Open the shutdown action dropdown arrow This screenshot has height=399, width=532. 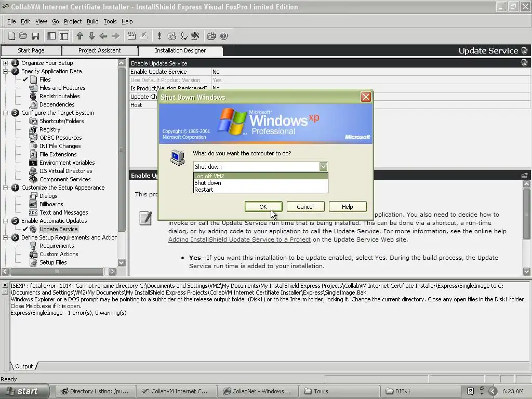coord(323,166)
